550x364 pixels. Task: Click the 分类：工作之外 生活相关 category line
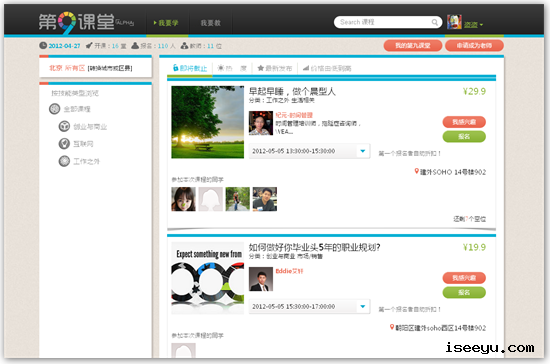point(282,100)
